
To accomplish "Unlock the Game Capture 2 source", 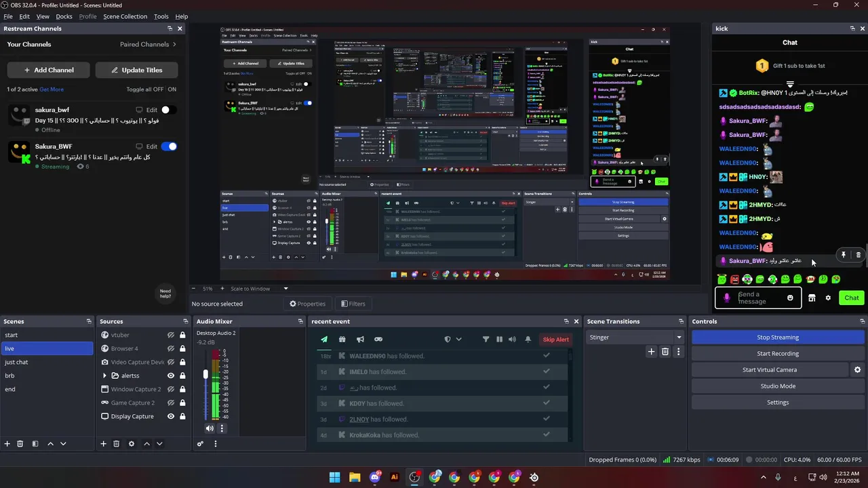I will 182,403.
